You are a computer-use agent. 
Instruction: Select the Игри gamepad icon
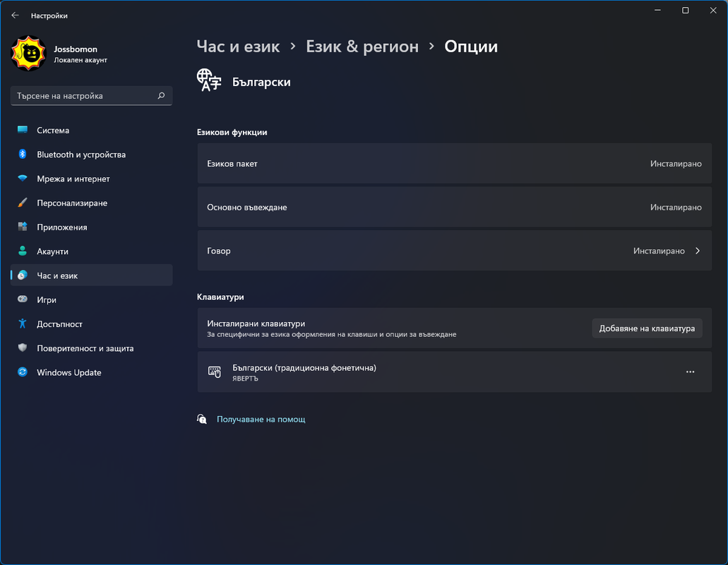pos(23,299)
